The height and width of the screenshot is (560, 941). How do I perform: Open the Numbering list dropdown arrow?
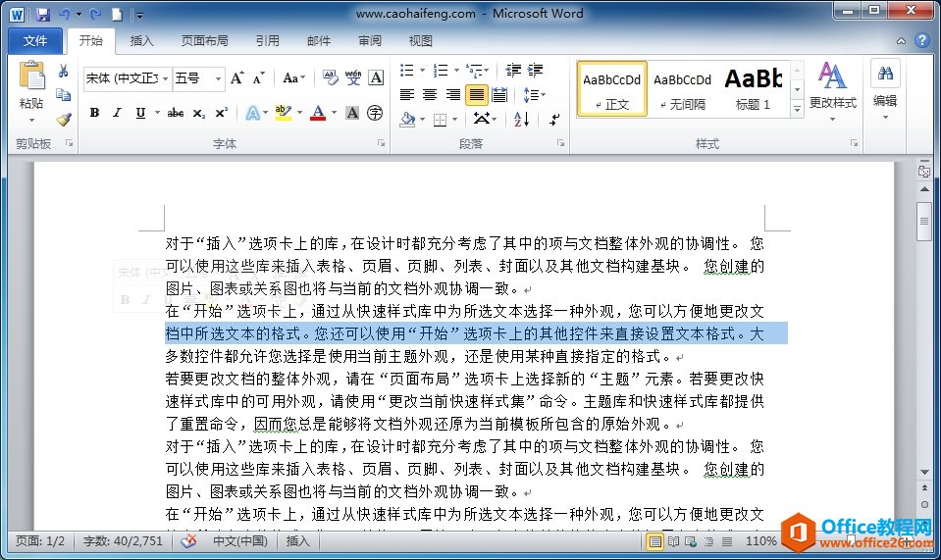pyautogui.click(x=456, y=71)
